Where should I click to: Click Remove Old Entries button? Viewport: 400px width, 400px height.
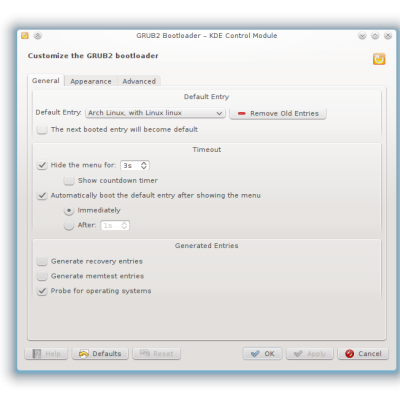pyautogui.click(x=278, y=113)
